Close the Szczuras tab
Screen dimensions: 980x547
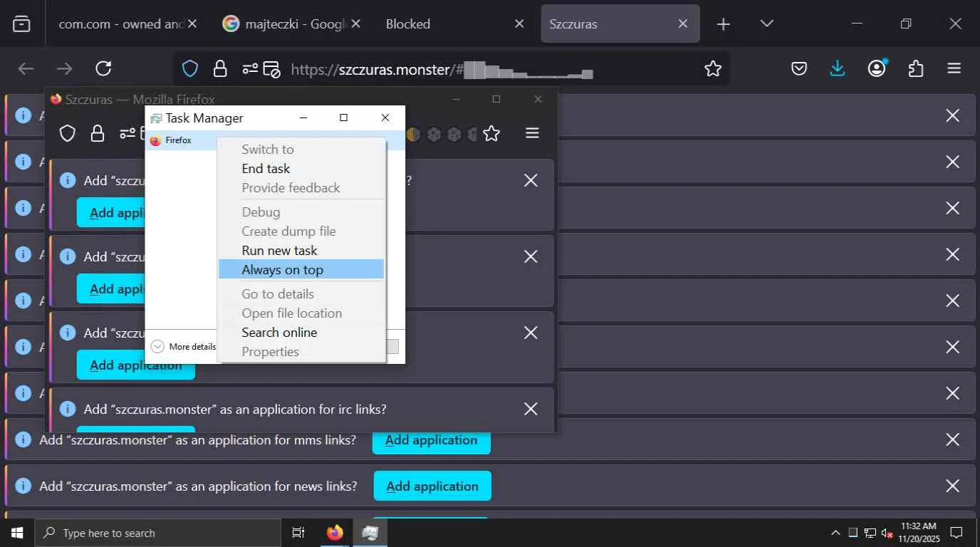tap(682, 24)
